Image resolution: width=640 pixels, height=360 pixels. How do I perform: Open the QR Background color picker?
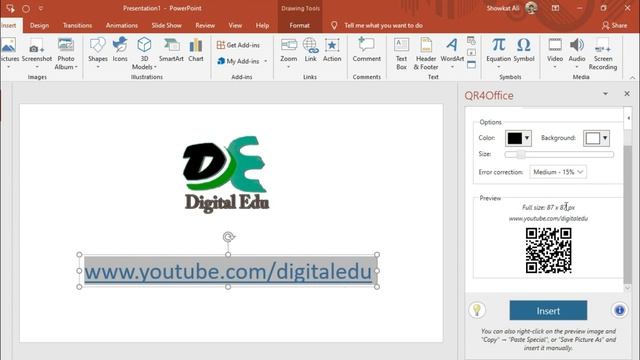(596, 138)
